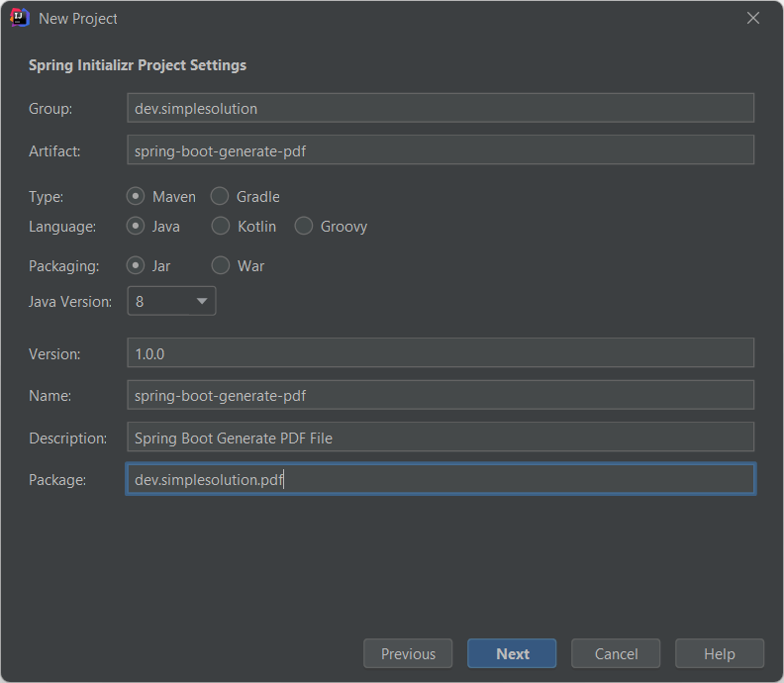Click the Spring Initializr Project Settings heading

[138, 65]
